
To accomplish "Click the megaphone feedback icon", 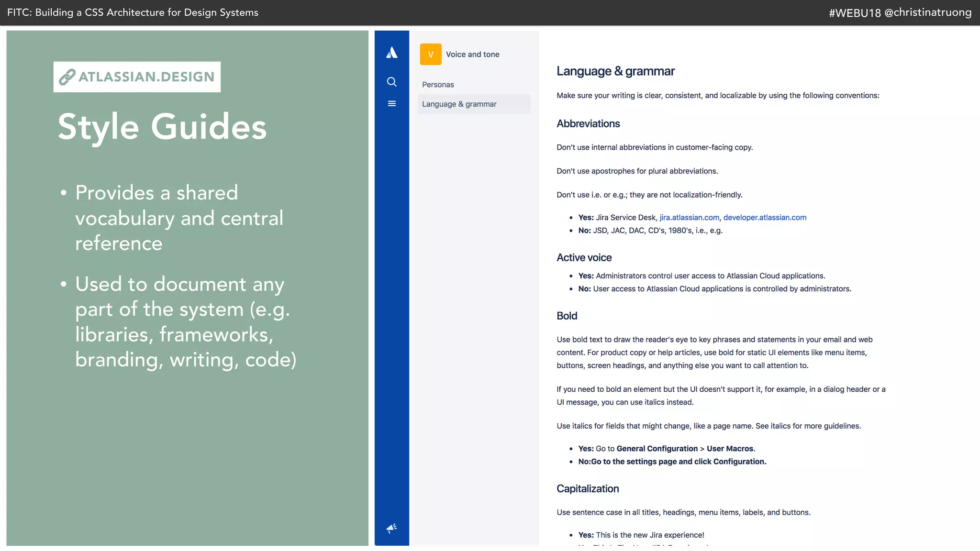I will pos(391,528).
